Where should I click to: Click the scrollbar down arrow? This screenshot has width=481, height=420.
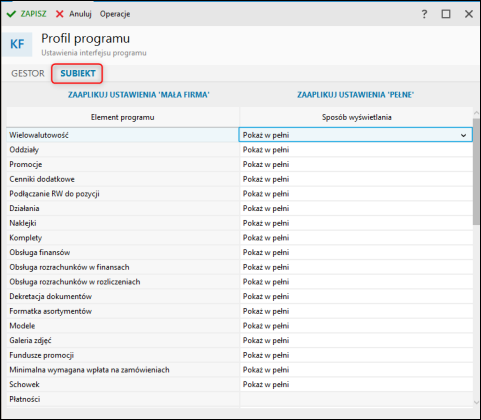pos(476,403)
